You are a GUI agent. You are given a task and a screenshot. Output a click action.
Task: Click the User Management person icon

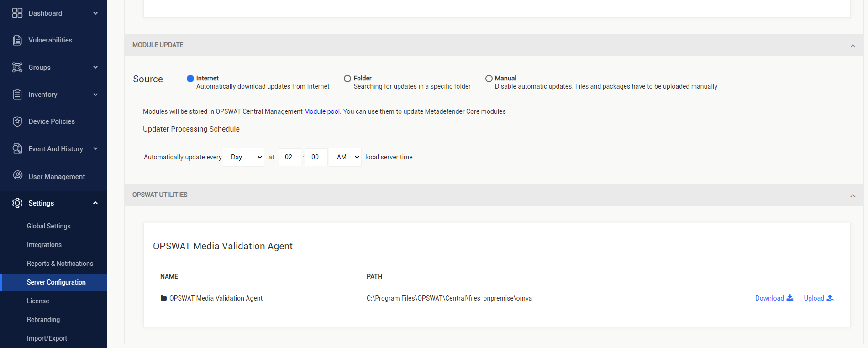point(18,175)
